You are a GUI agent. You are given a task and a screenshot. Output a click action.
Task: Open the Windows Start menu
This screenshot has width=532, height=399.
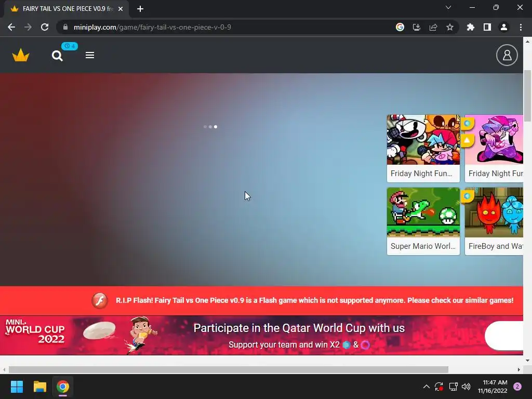pyautogui.click(x=17, y=387)
